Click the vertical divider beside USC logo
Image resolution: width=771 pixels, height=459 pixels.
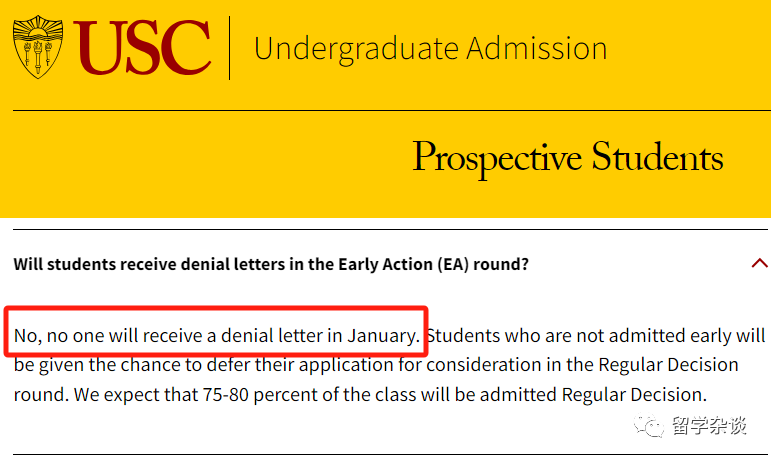230,48
